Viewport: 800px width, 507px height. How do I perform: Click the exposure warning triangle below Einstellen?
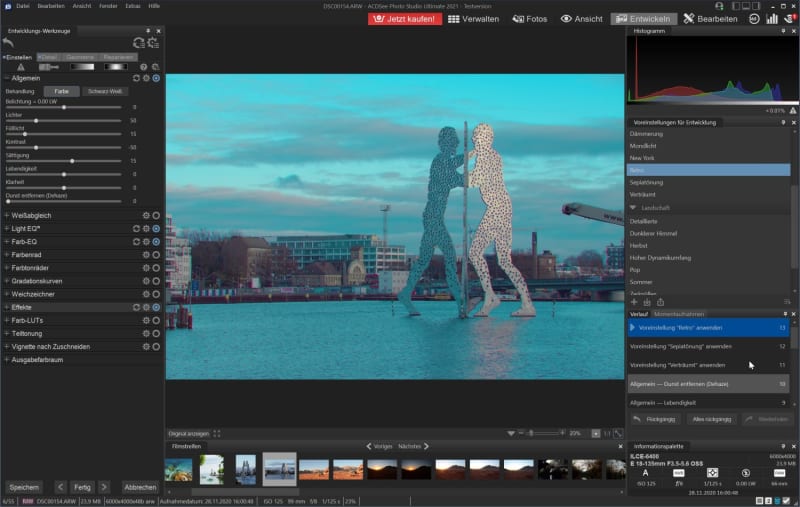coord(20,67)
